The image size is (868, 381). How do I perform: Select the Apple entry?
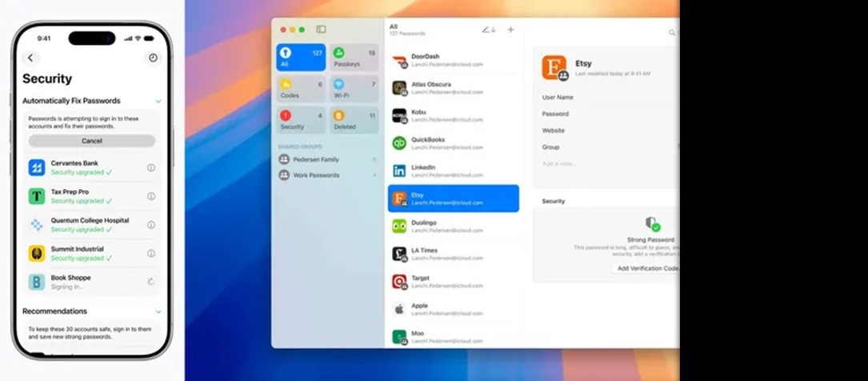click(x=454, y=310)
